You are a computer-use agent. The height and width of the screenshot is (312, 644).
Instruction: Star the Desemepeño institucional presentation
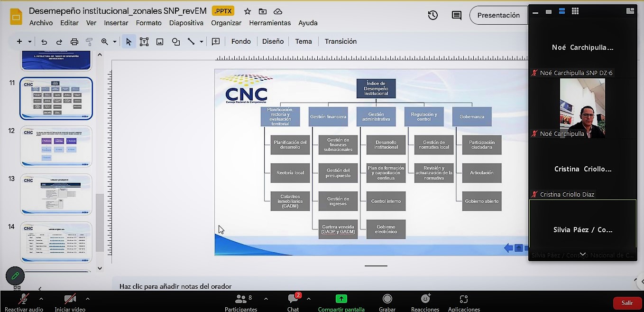pyautogui.click(x=247, y=11)
